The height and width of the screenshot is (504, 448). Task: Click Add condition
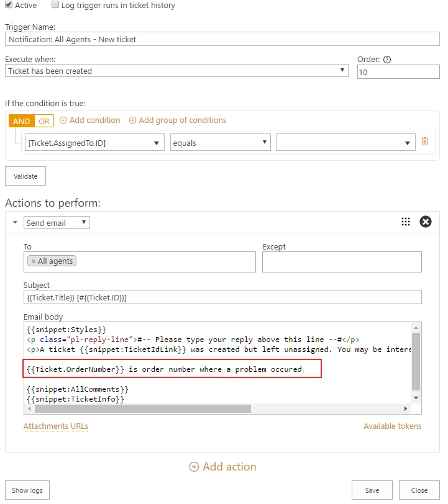point(90,120)
